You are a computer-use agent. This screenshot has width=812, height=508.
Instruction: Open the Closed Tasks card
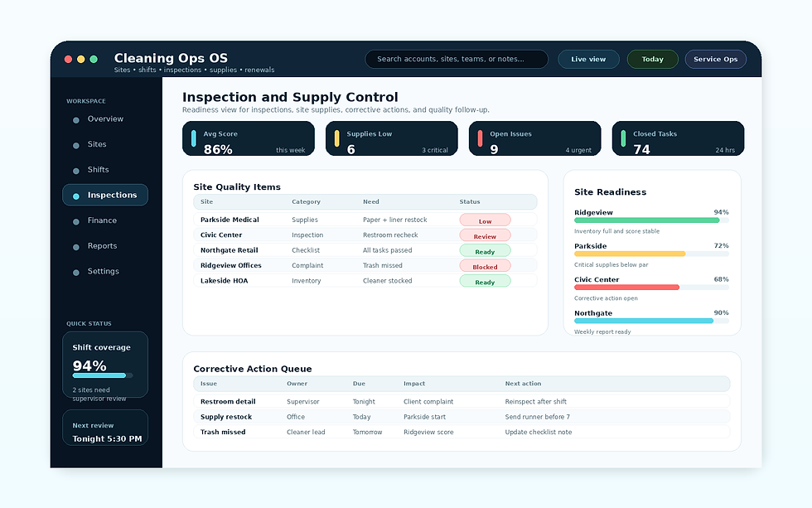(678, 138)
